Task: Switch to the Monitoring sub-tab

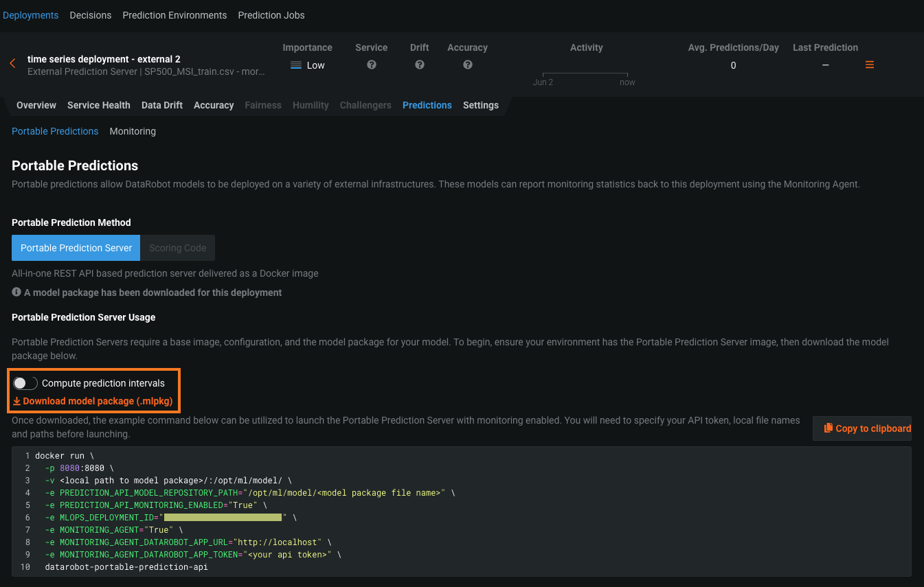Action: click(x=133, y=131)
